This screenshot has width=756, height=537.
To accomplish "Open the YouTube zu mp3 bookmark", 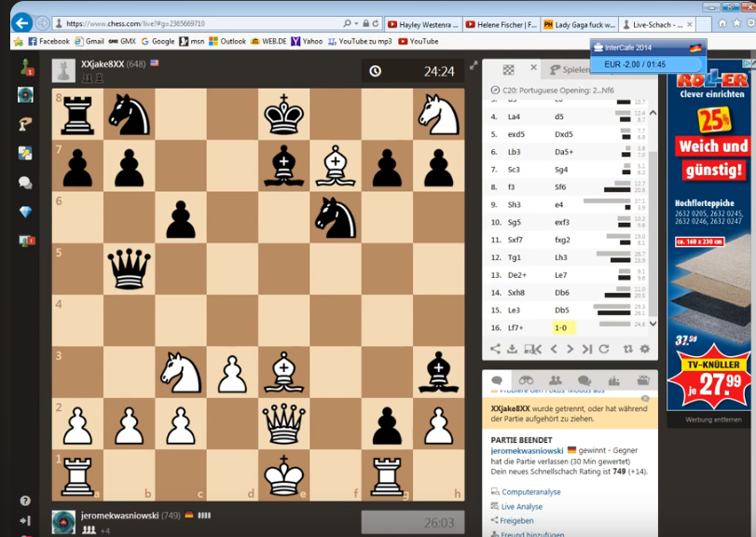I will [360, 41].
